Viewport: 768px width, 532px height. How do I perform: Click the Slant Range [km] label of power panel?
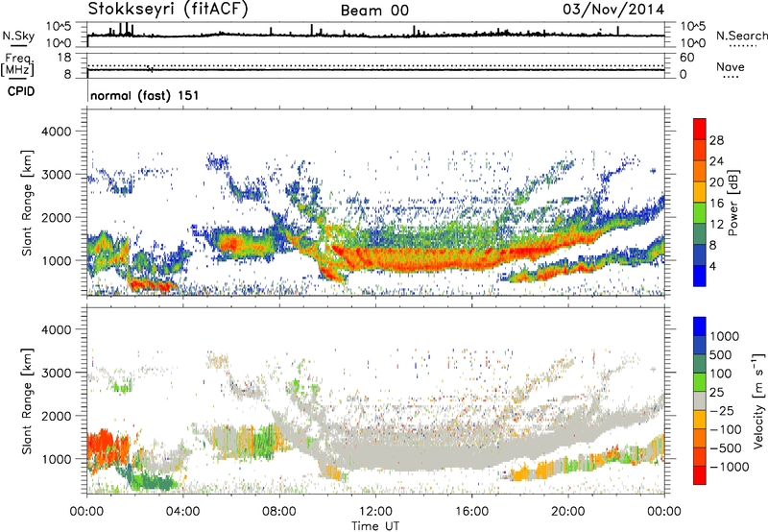(x=27, y=203)
